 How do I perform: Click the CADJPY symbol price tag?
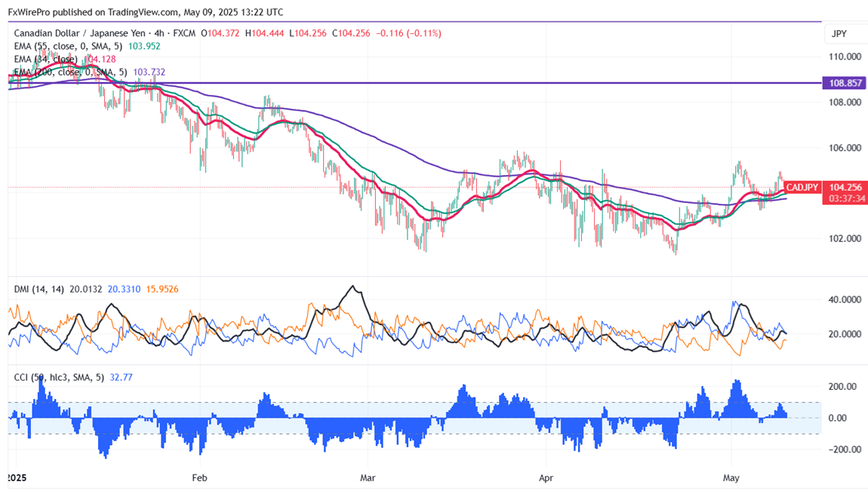802,188
